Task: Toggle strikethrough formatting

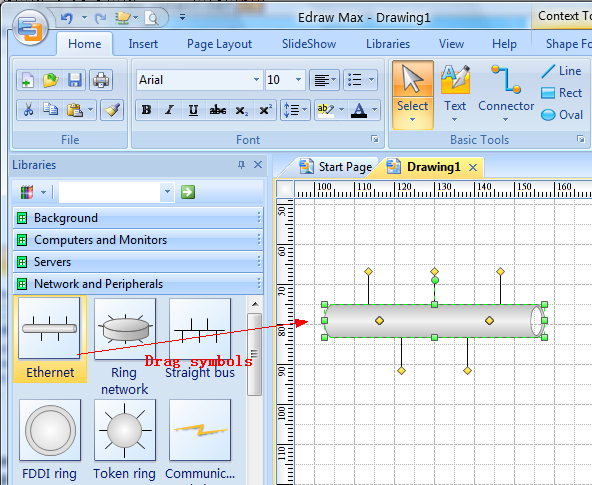Action: pos(218,110)
